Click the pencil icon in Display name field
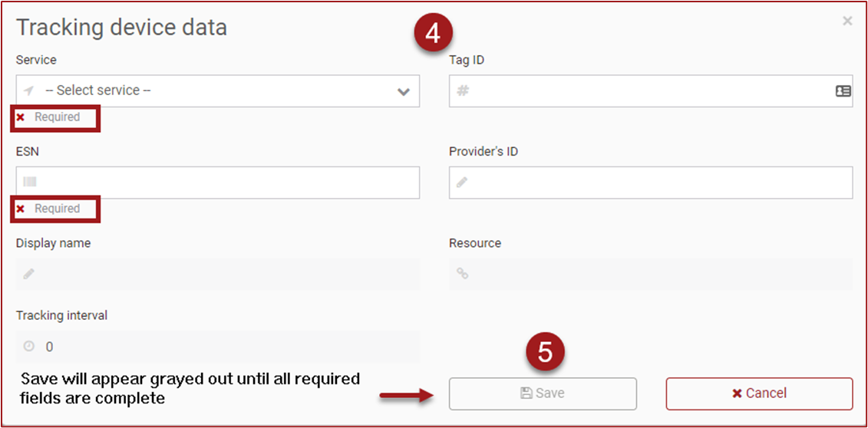Screen dimensions: 868x428 pyautogui.click(x=29, y=274)
